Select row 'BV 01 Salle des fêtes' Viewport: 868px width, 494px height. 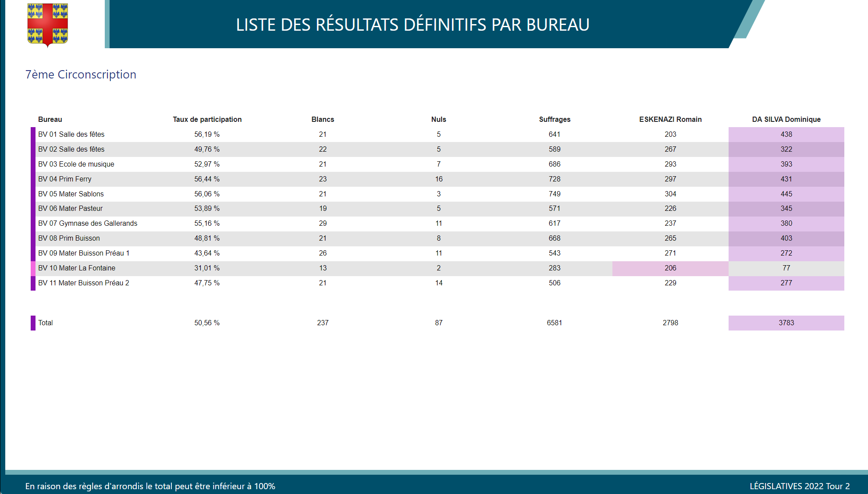coord(438,135)
